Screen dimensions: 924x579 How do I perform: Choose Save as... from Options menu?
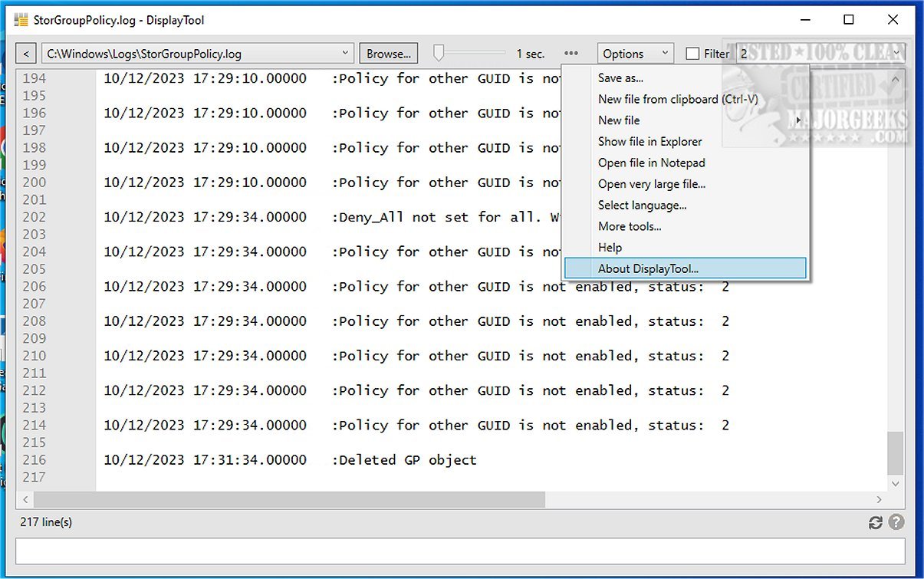686,78
